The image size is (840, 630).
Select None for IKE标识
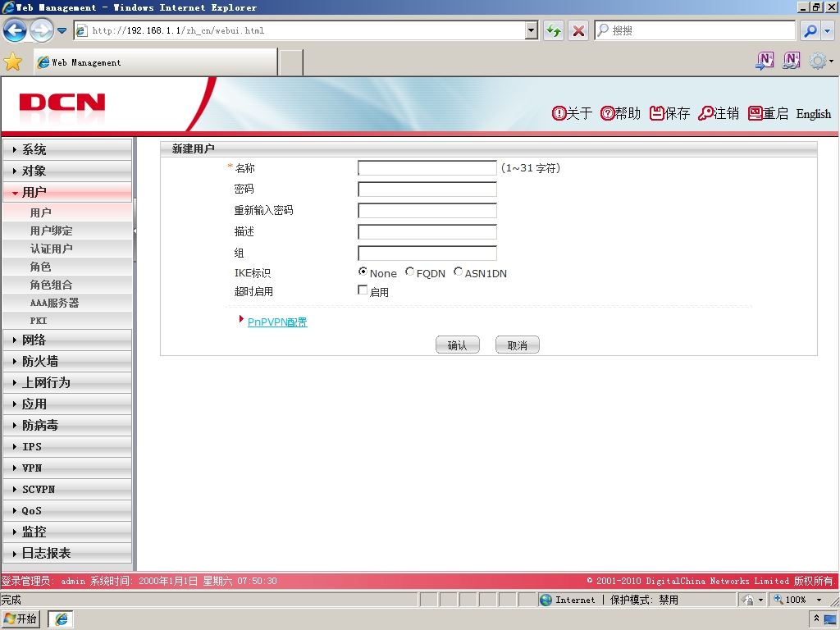pyautogui.click(x=363, y=272)
